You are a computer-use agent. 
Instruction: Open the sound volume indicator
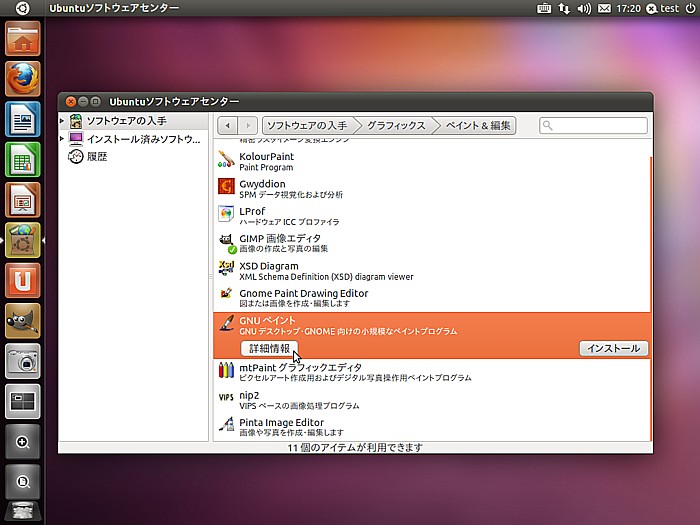584,8
